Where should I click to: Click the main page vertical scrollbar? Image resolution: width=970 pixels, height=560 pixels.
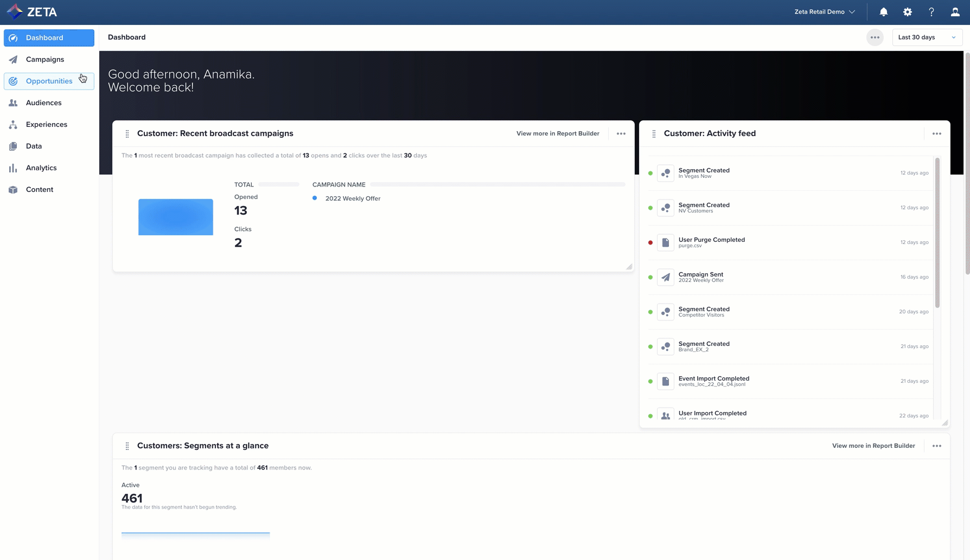(x=967, y=163)
